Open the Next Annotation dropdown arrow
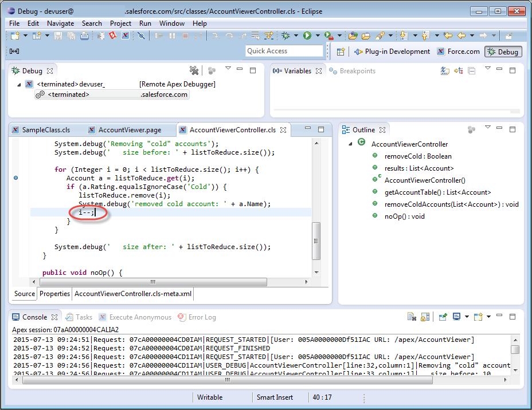 pos(415,36)
